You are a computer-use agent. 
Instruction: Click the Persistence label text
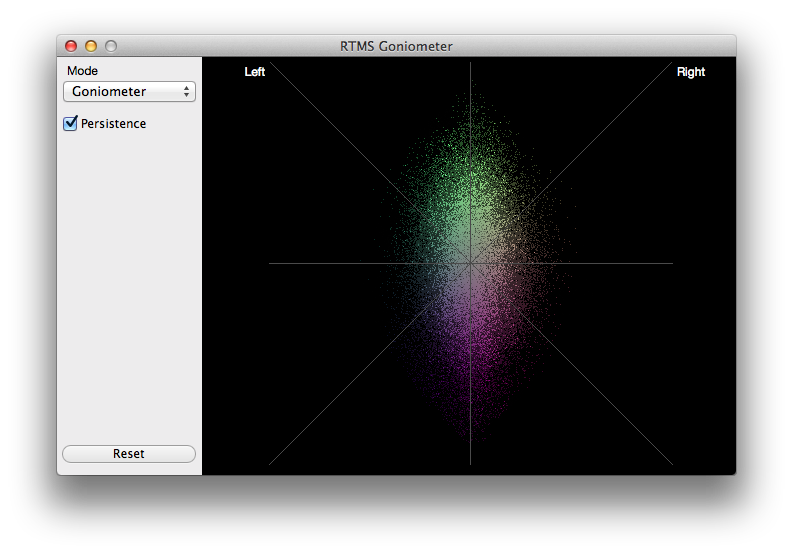click(x=113, y=124)
